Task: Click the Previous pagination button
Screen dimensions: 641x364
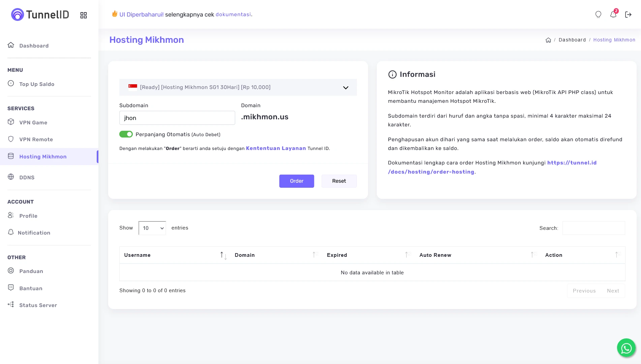Action: click(x=584, y=291)
